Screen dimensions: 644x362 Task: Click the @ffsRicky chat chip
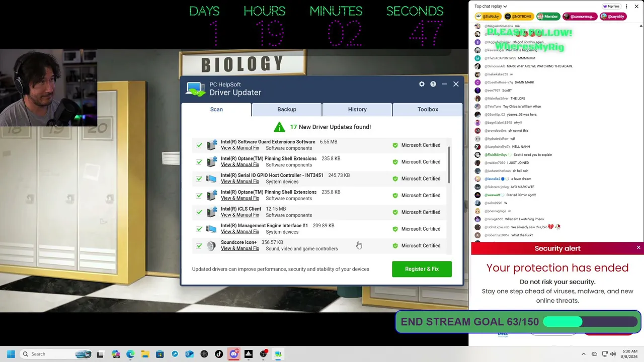(x=487, y=17)
